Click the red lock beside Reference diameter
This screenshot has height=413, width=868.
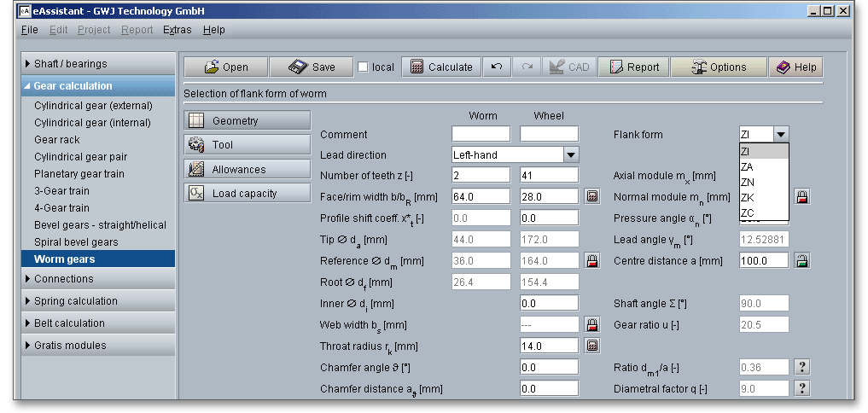point(592,260)
